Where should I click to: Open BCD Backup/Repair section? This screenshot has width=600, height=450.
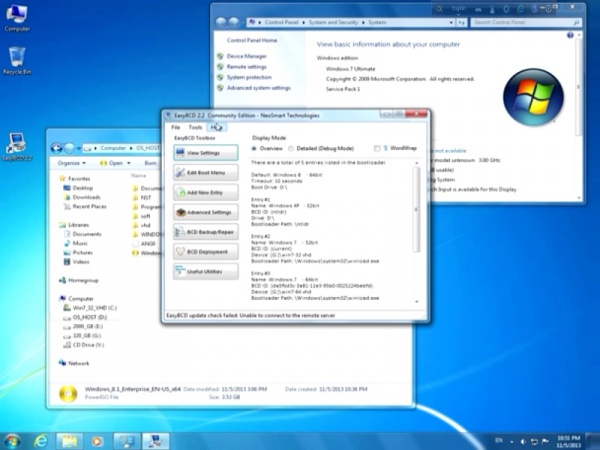click(x=205, y=232)
